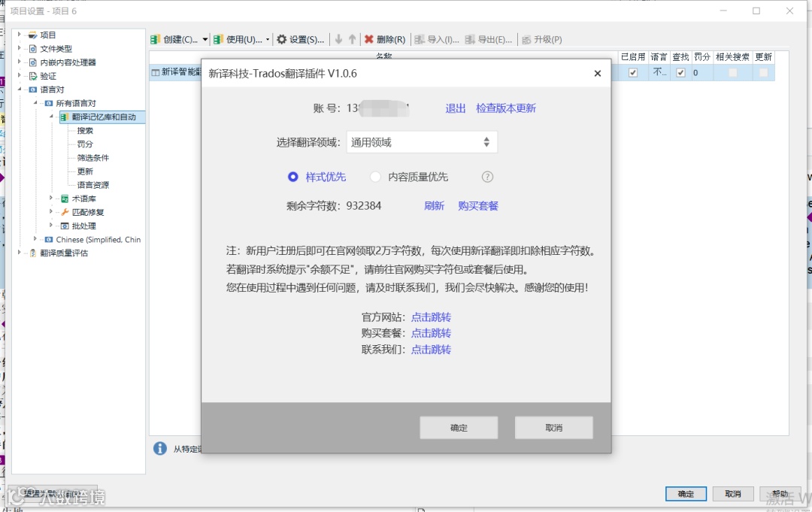Open the 选择翻译领域 dropdown
Image resolution: width=812 pixels, height=512 pixels.
422,142
